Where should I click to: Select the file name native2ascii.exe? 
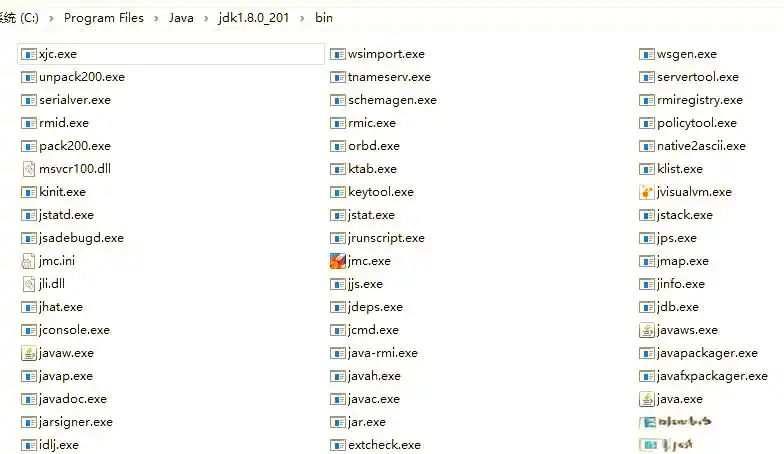click(702, 146)
